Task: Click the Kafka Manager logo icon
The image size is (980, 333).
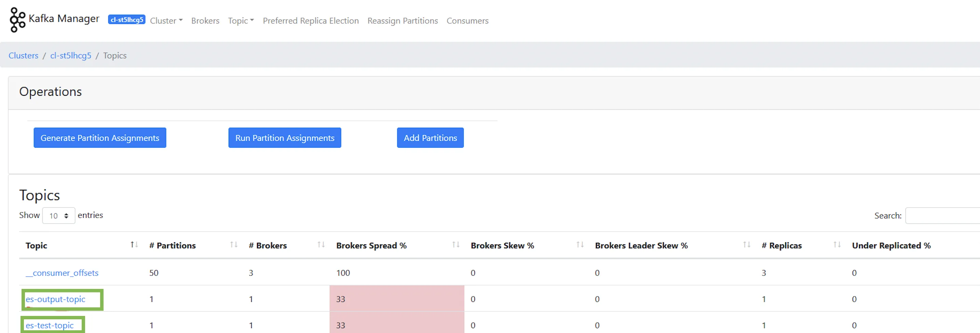Action: pos(17,20)
